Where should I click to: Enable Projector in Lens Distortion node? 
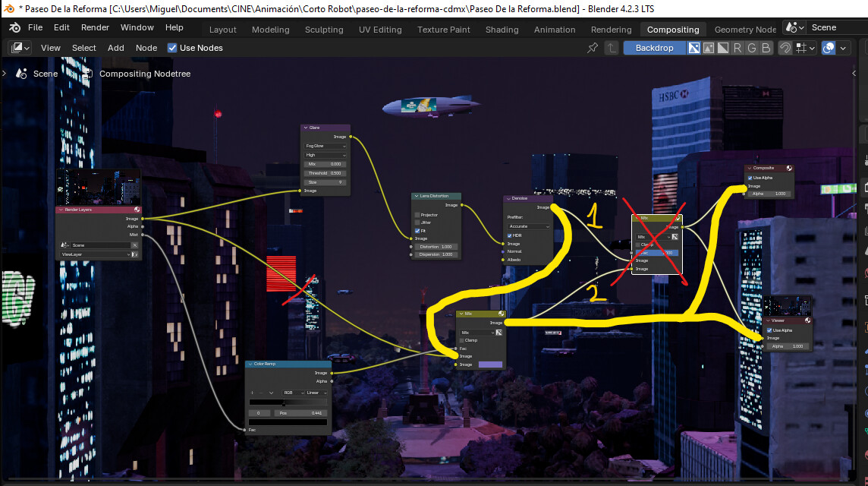[x=417, y=214]
